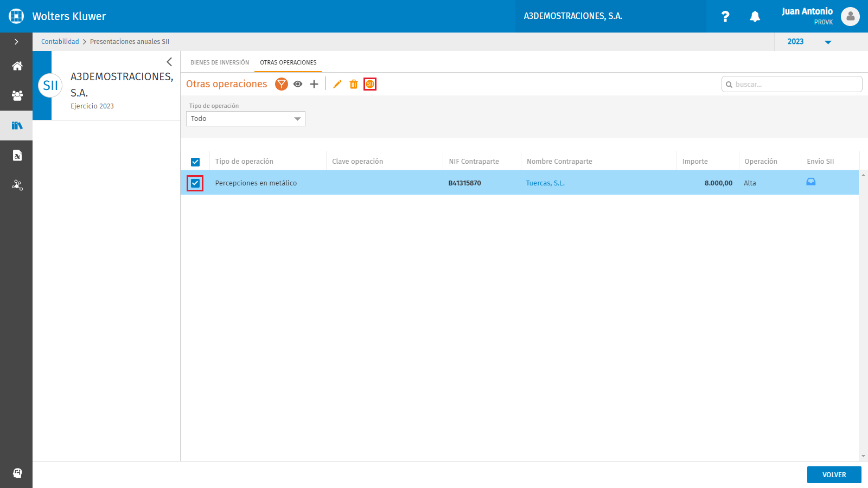Viewport: 868px width, 488px height.
Task: Click Nombre Contraparte column header
Action: 559,162
